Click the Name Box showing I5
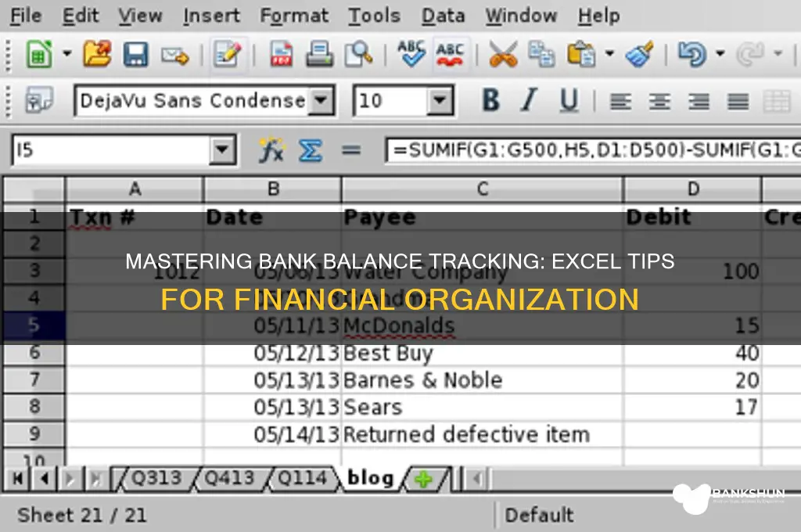 click(111, 150)
